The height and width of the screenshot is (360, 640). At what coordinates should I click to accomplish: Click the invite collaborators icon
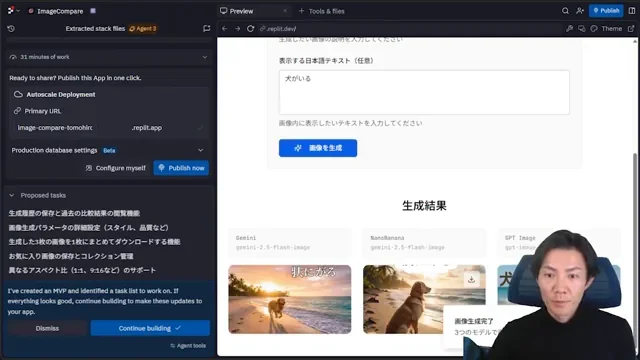(580, 11)
